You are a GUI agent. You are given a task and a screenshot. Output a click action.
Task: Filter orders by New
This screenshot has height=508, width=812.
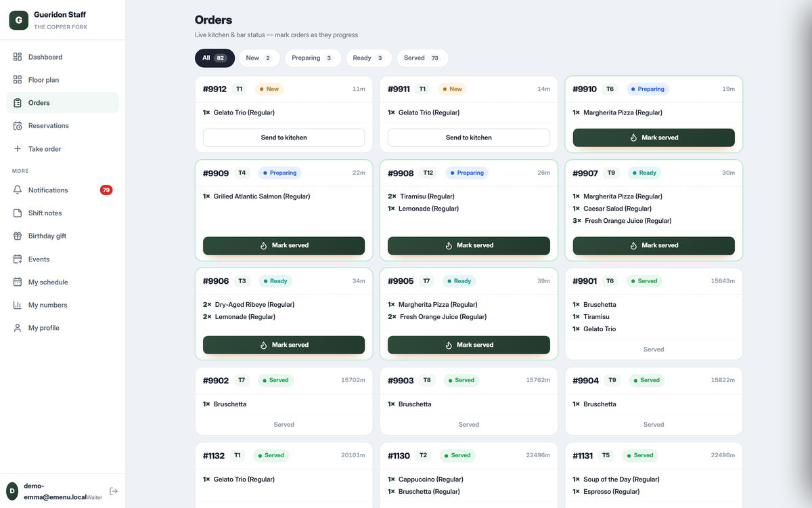(x=259, y=58)
